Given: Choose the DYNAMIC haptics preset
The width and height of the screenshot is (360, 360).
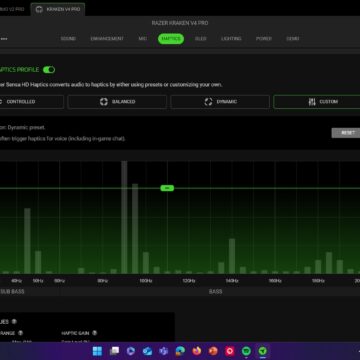Looking at the screenshot, I should [x=220, y=102].
